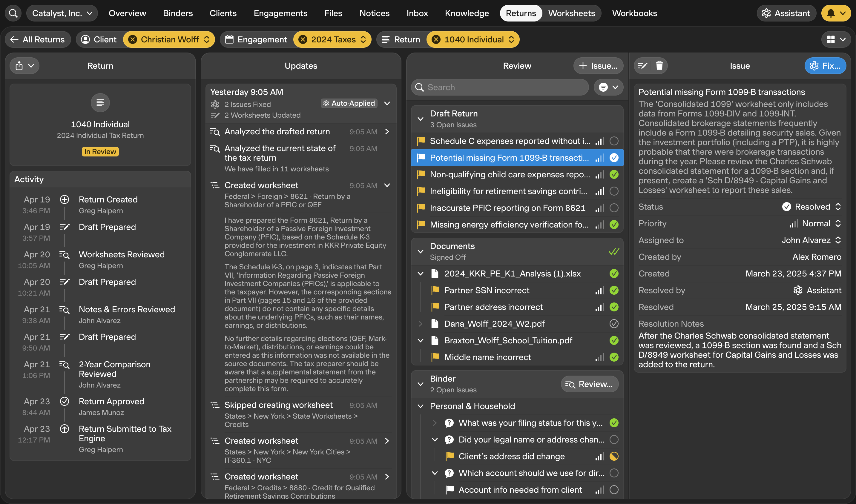Expand the Dana_Wolff_2024_W2.pdf document
Image resolution: width=856 pixels, height=504 pixels.
pos(420,324)
